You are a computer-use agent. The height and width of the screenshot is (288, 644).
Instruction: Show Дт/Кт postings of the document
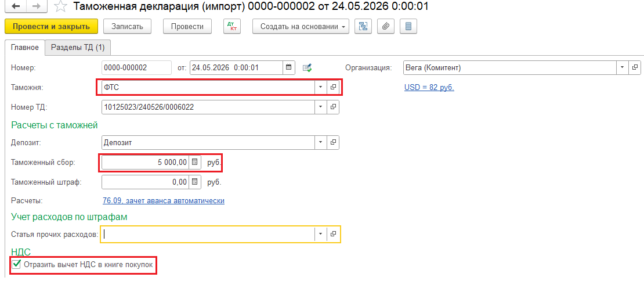pos(232,26)
